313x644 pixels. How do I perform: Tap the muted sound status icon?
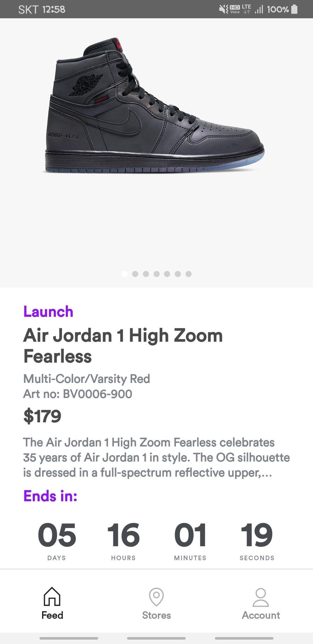pos(223,9)
